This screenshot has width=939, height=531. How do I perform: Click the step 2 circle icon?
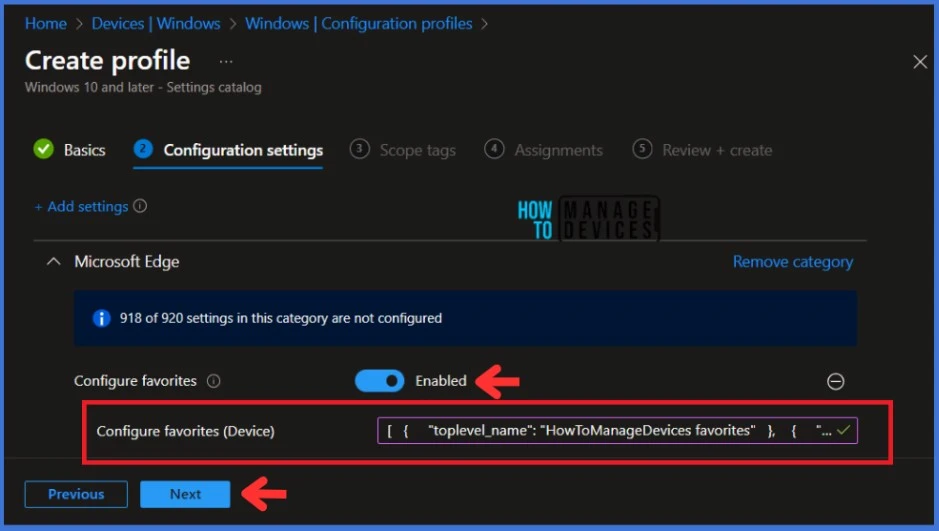coord(143,148)
